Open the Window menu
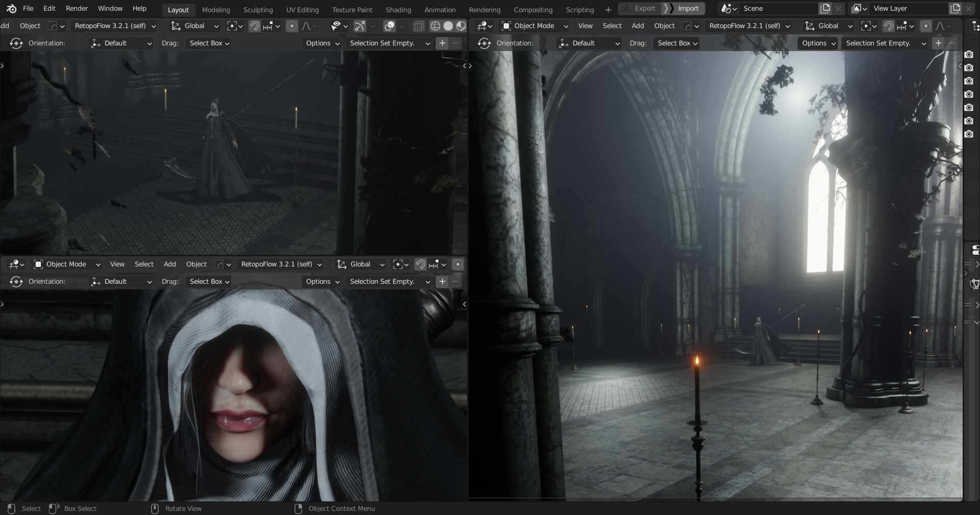 pos(110,9)
